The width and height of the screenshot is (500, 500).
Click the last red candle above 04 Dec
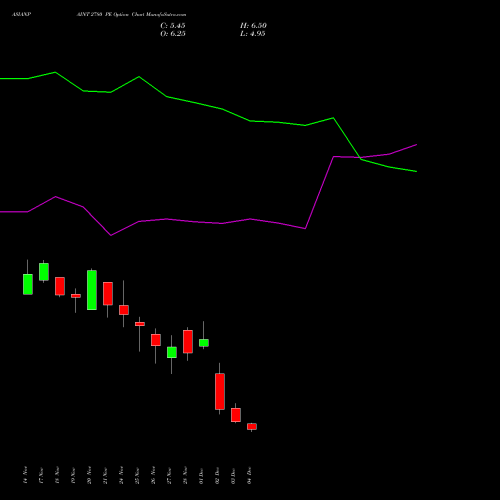[x=252, y=426]
